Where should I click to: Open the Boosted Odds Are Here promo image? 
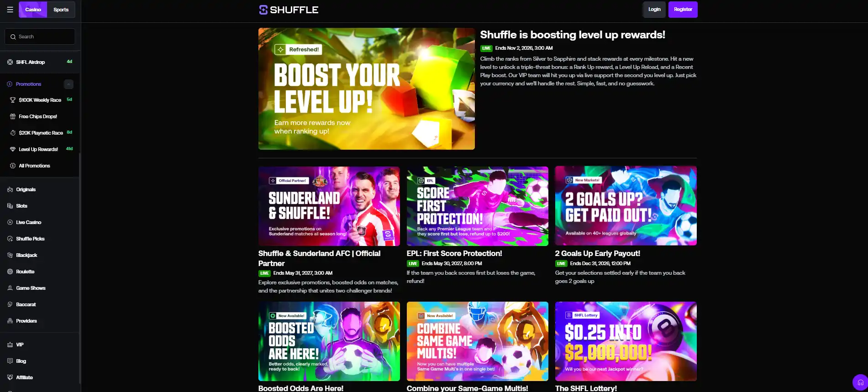(329, 341)
